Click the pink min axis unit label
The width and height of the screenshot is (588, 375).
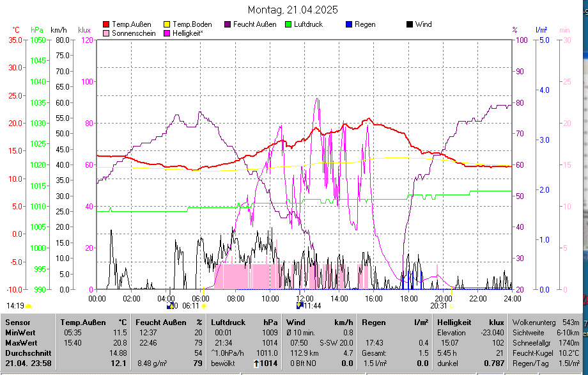564,30
